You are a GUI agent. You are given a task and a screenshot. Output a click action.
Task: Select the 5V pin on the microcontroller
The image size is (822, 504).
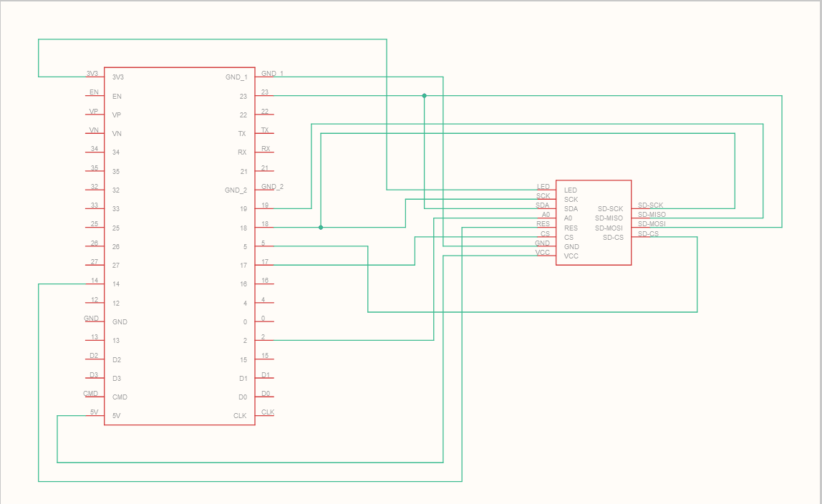(x=94, y=415)
